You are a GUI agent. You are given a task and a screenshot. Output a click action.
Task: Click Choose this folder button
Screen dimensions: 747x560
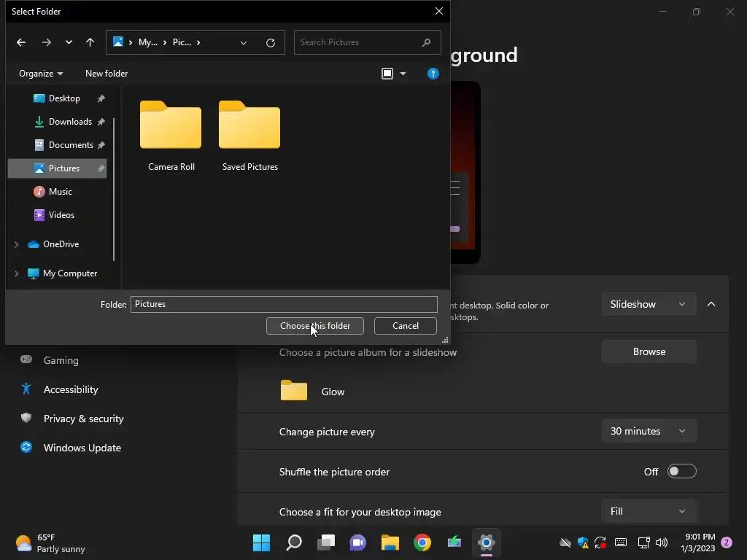(x=315, y=326)
